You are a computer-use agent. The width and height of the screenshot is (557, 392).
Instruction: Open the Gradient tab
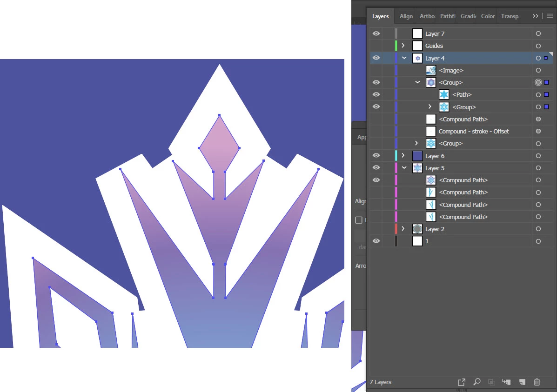point(468,16)
